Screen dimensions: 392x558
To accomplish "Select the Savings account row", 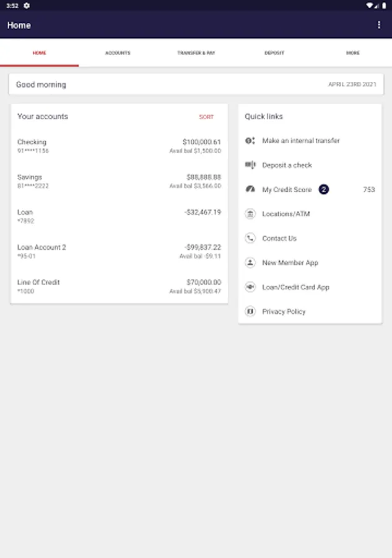I will (x=119, y=181).
